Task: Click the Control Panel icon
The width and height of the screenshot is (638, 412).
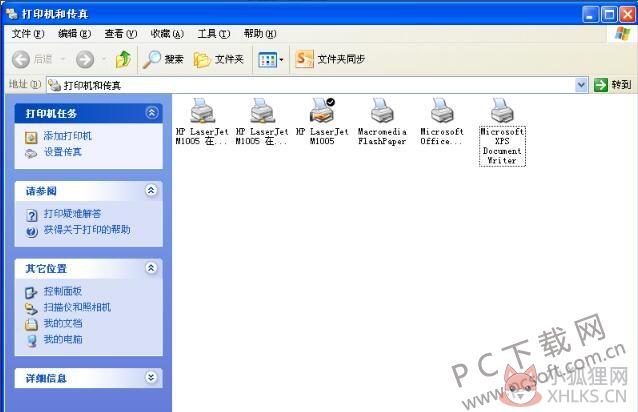Action: 31,292
